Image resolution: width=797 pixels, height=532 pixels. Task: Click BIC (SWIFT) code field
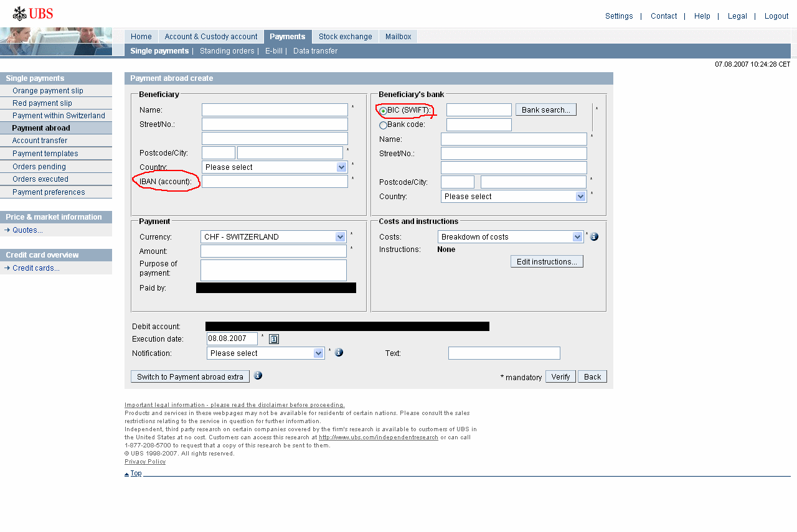click(x=479, y=110)
